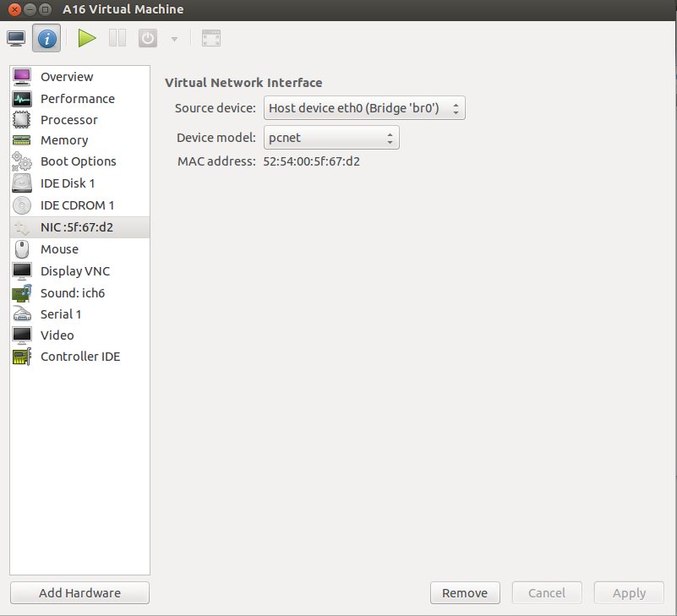This screenshot has height=616, width=677.
Task: Remove the network interface
Action: [x=465, y=592]
